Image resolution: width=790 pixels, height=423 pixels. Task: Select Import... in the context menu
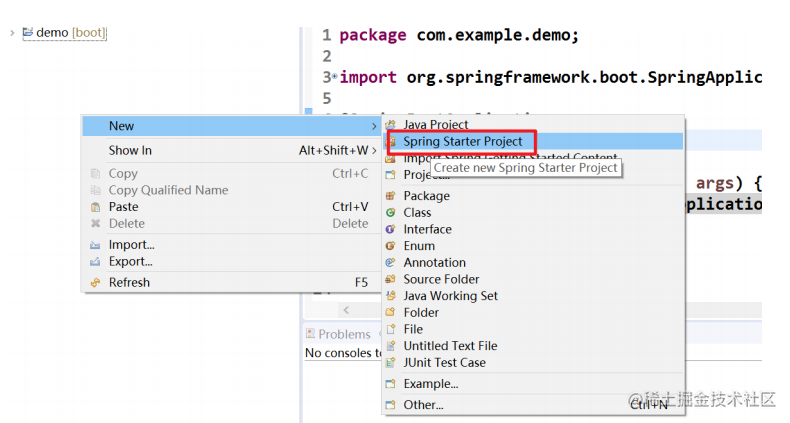(131, 245)
